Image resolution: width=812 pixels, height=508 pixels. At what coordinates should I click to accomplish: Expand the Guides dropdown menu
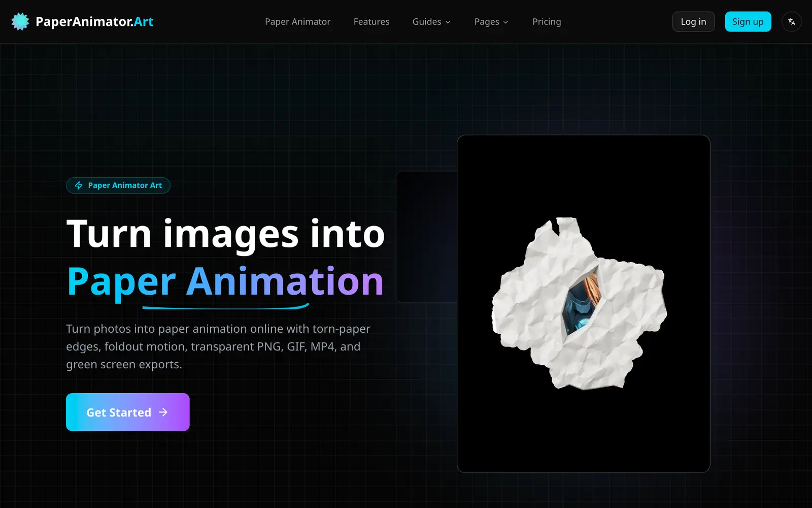click(x=431, y=22)
